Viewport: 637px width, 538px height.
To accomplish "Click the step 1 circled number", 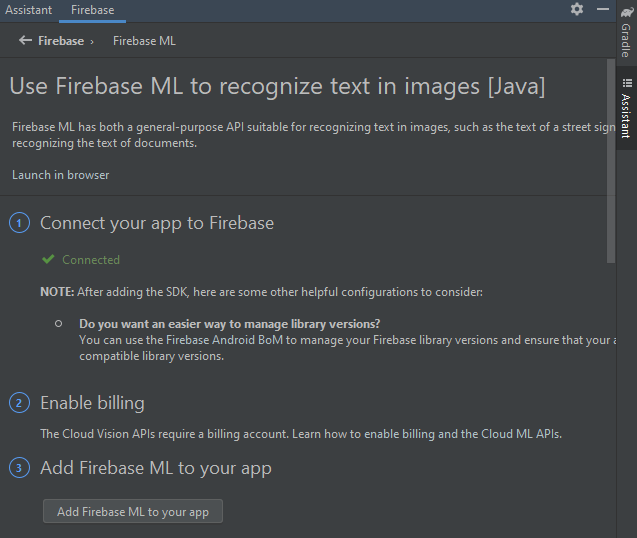I will coord(19,223).
